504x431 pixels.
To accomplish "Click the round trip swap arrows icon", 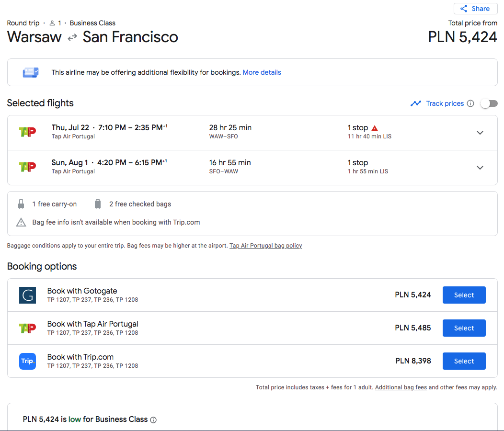I will pyautogui.click(x=72, y=37).
